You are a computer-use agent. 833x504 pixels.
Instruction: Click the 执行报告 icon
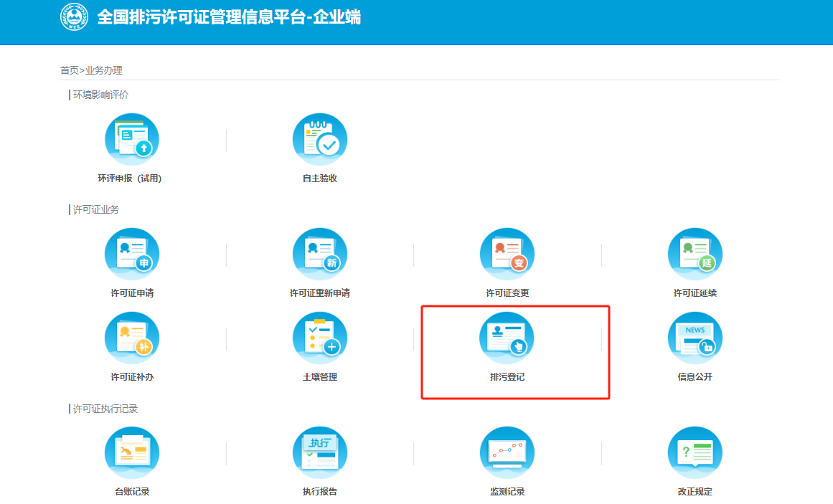(319, 453)
